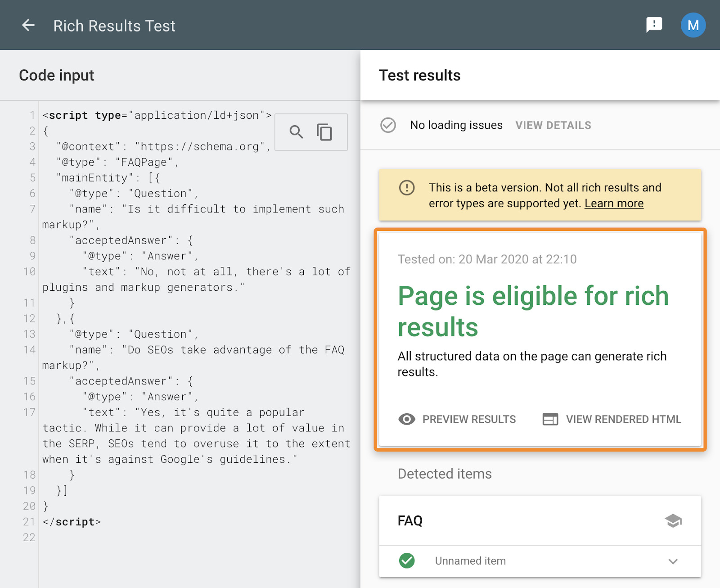Click the View Rendered HTML icon
The width and height of the screenshot is (720, 588).
coord(550,419)
